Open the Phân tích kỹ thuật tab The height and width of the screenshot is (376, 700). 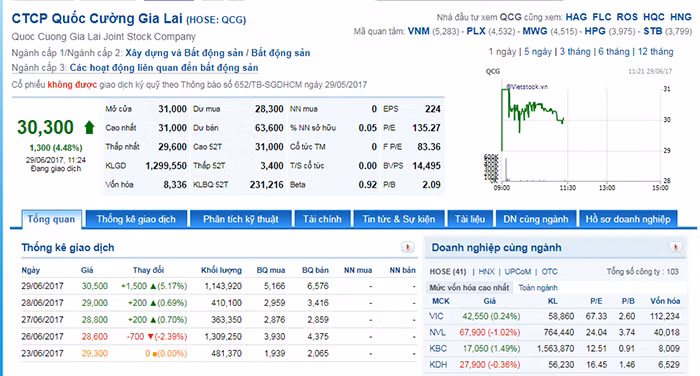coord(241,219)
